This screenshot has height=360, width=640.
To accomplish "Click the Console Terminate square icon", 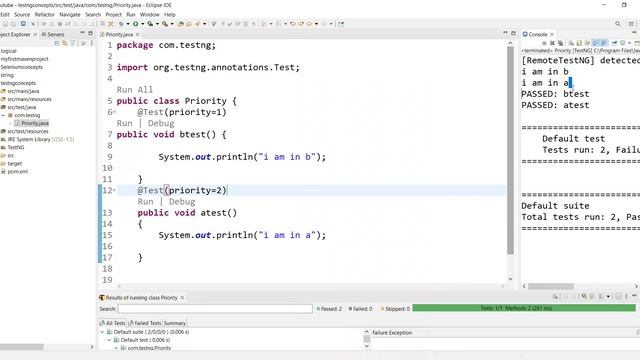I will pos(544,43).
